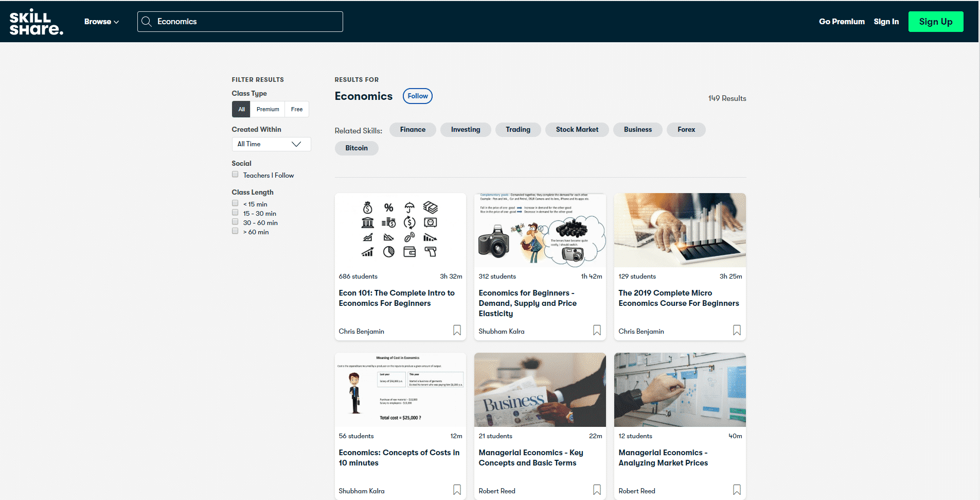Toggle Teachers I Follow checkbox

pos(235,175)
